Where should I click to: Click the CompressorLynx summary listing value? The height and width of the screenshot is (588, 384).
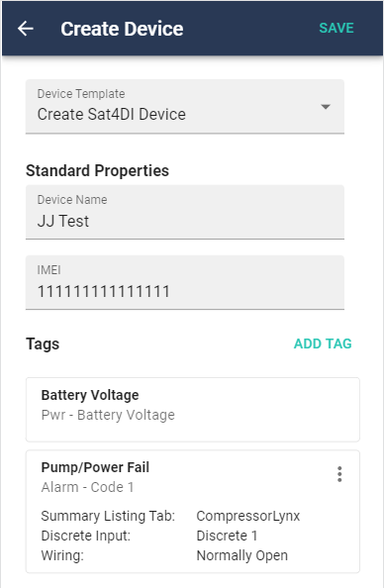(247, 516)
